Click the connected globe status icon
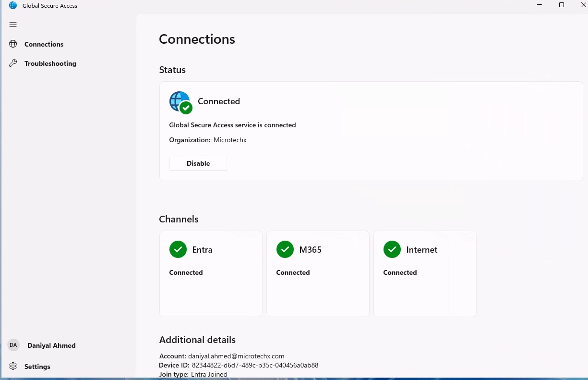 coord(180,102)
